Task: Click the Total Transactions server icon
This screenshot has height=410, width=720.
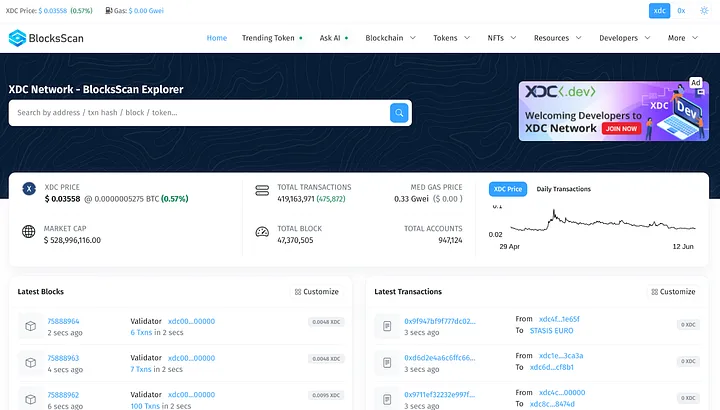Action: point(262,190)
